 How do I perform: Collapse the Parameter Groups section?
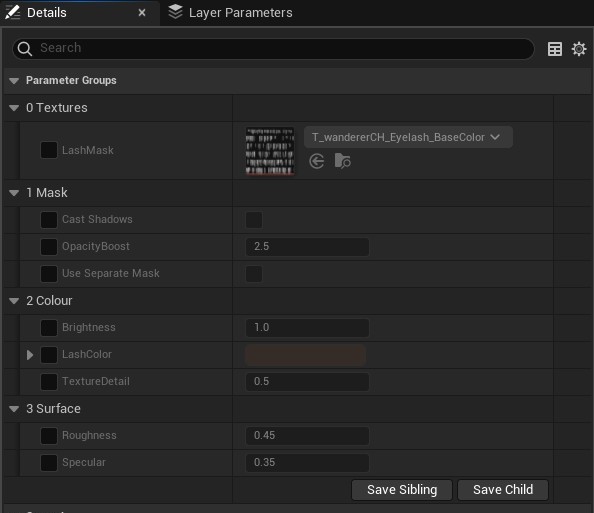(x=14, y=81)
